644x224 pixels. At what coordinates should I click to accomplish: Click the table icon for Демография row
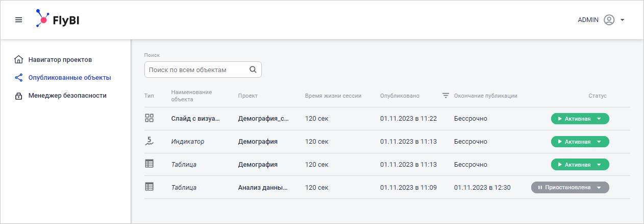pos(150,164)
